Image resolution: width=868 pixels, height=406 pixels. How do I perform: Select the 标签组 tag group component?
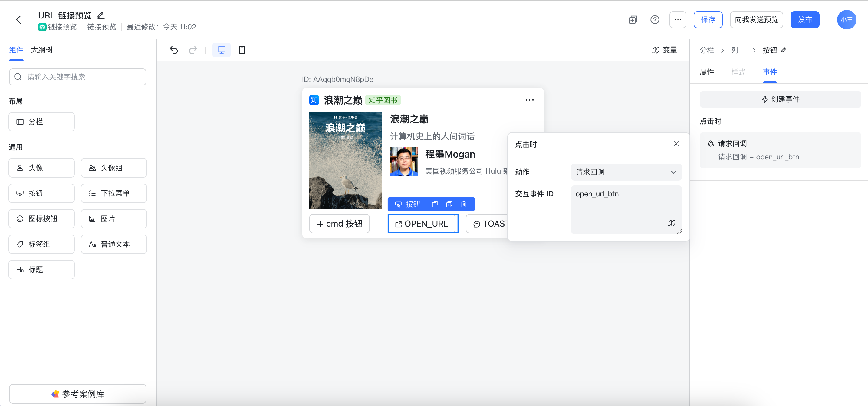pyautogui.click(x=41, y=244)
